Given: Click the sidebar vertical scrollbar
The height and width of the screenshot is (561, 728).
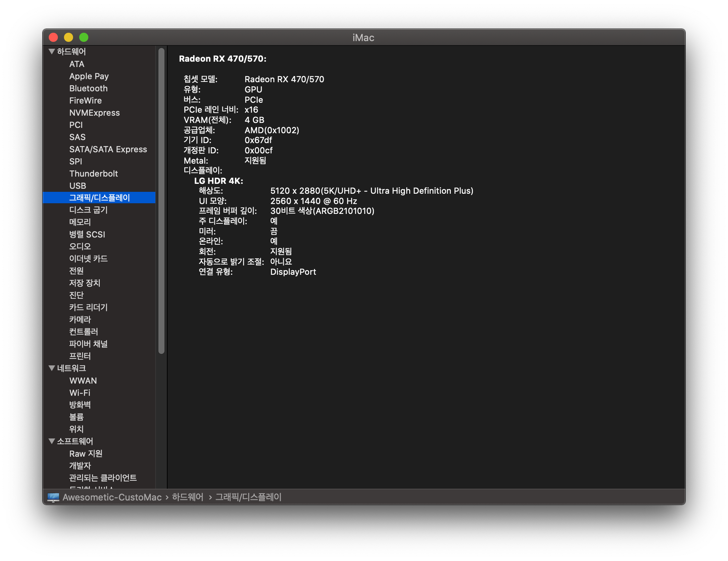Looking at the screenshot, I should coord(161,201).
